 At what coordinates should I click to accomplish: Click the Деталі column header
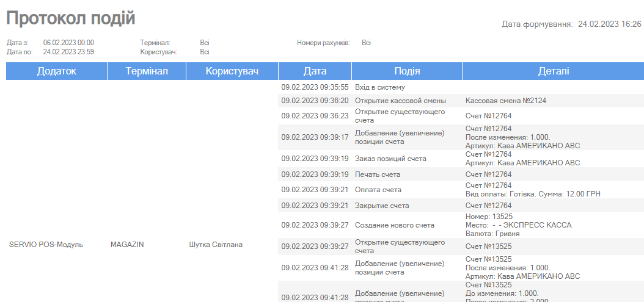click(553, 71)
